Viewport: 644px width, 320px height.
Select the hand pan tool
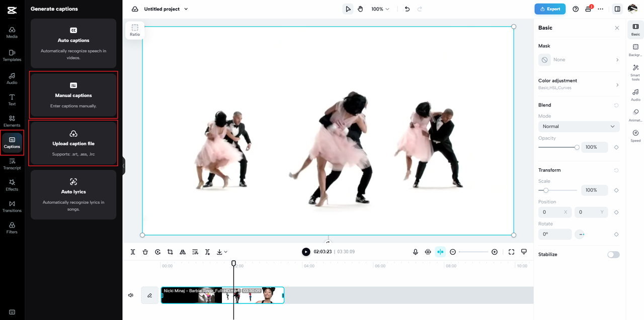point(360,9)
